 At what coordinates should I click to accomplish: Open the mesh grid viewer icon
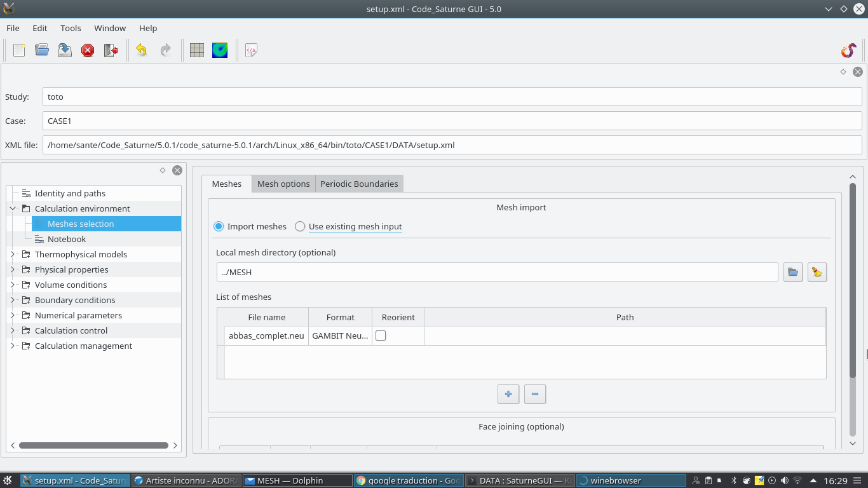click(x=197, y=50)
